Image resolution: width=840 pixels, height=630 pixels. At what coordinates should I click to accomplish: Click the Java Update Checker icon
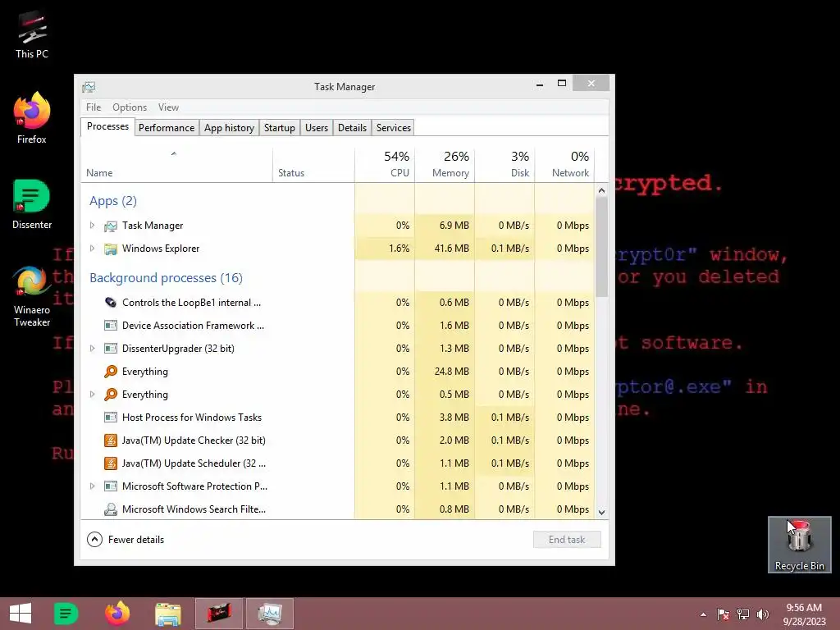(111, 441)
